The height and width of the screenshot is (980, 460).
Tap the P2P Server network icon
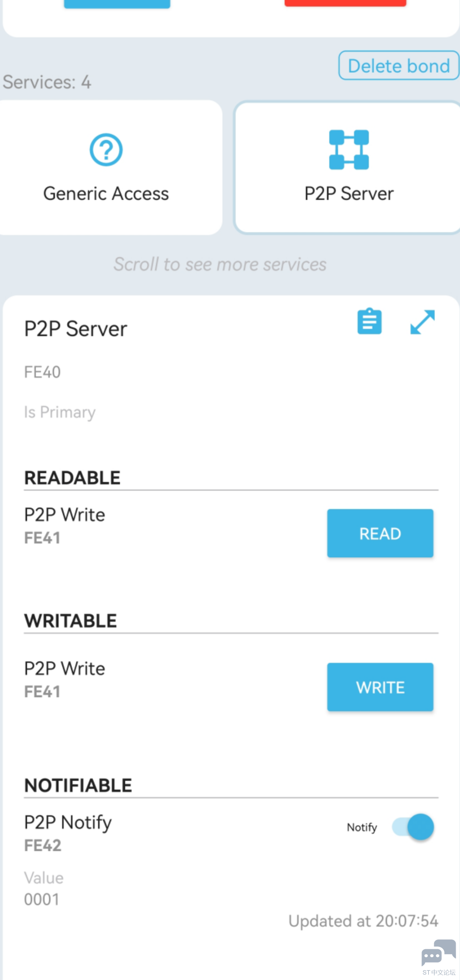(349, 149)
